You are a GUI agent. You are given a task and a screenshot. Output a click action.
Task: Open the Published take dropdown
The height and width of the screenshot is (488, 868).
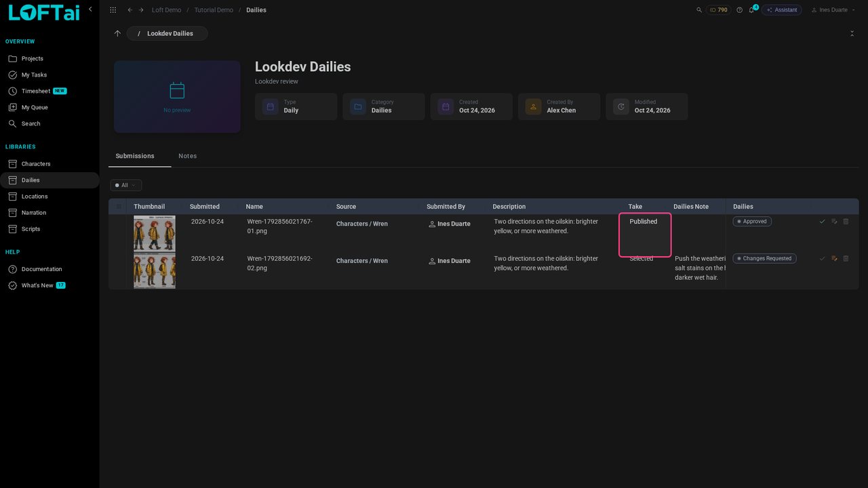(645, 235)
